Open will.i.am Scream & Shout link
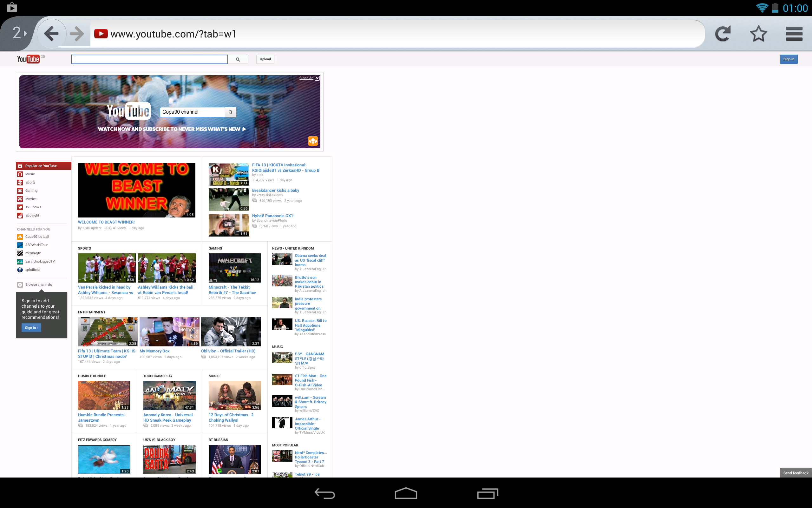Viewport: 812px width, 508px height. 311,402
